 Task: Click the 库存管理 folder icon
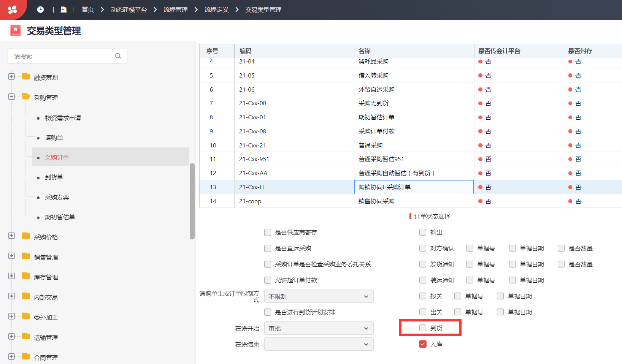coord(26,276)
